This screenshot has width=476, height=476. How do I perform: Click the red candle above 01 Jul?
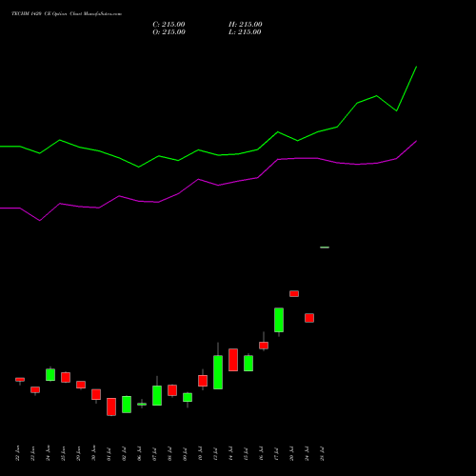[x=111, y=407]
